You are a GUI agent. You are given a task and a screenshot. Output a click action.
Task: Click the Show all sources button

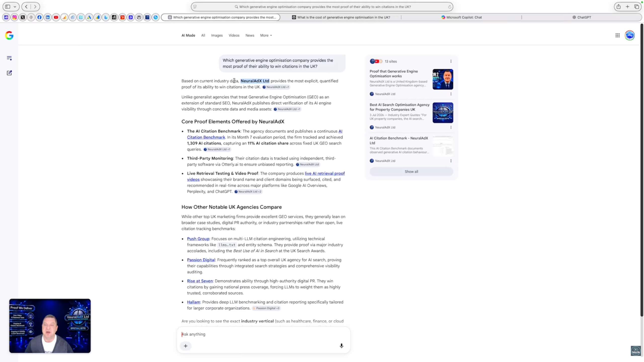click(411, 171)
